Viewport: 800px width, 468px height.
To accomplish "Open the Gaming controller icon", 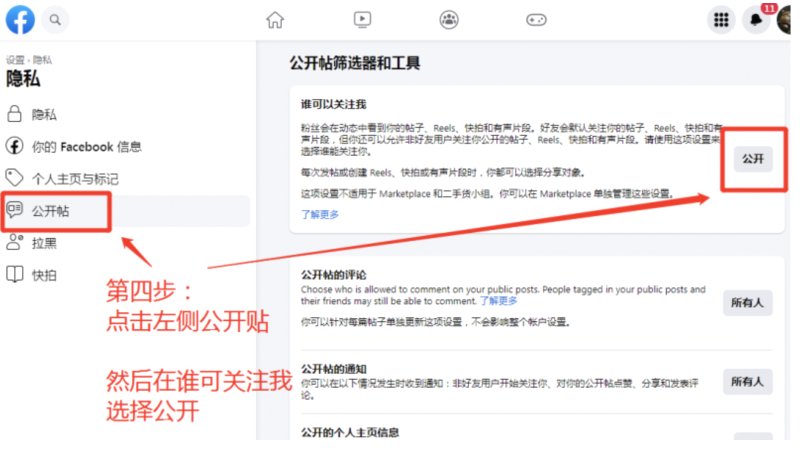I will pos(537,19).
